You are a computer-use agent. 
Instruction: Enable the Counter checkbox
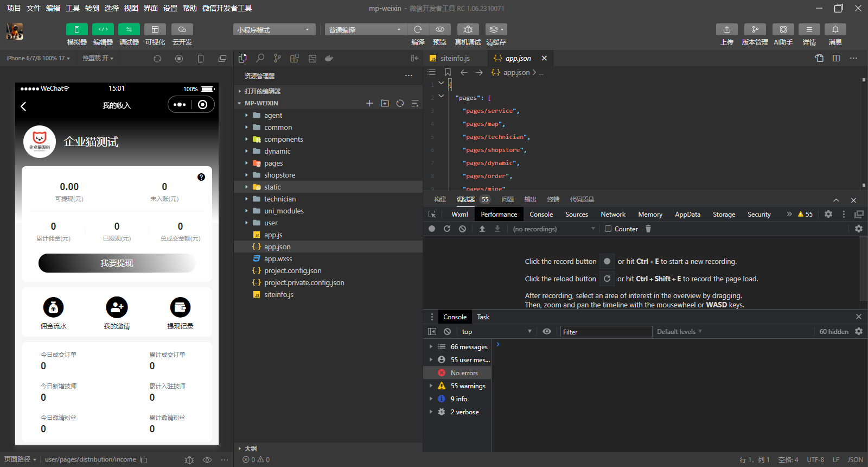coord(608,229)
